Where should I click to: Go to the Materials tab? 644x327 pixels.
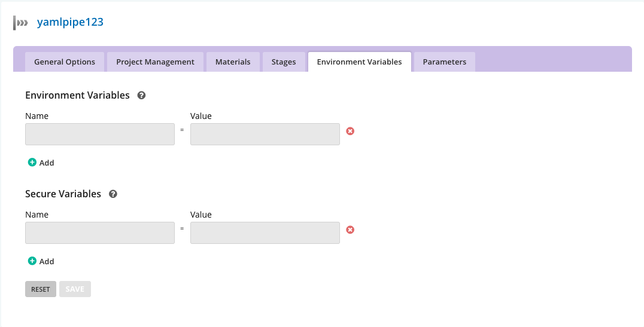click(233, 62)
